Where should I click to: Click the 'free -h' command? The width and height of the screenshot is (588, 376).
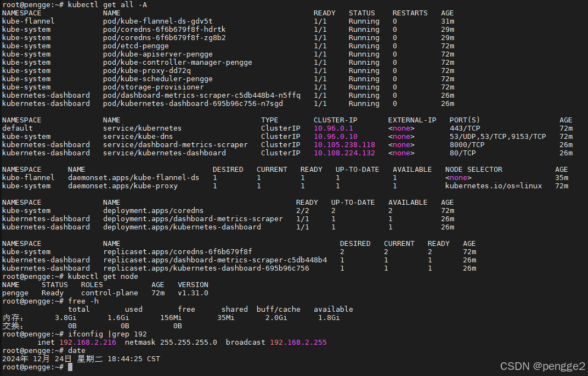coord(83,302)
